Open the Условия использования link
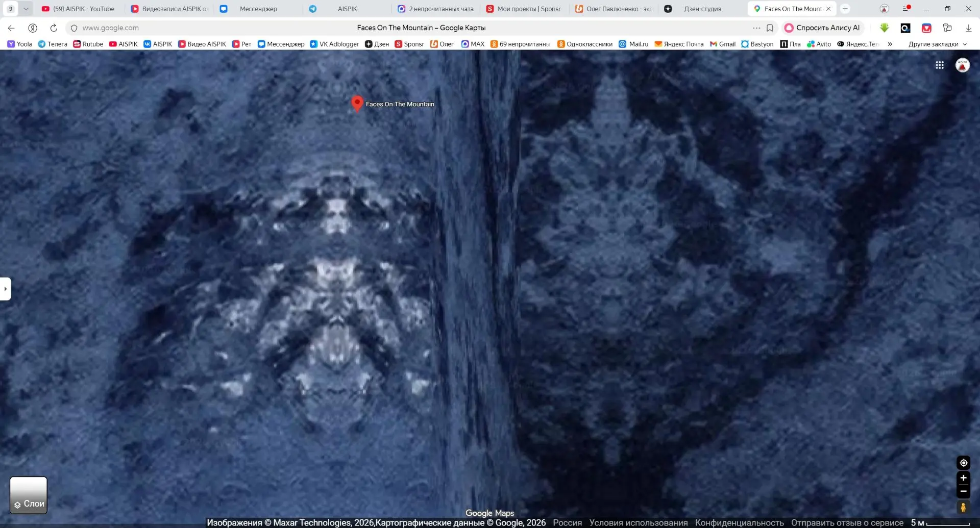The width and height of the screenshot is (980, 528). tap(638, 523)
